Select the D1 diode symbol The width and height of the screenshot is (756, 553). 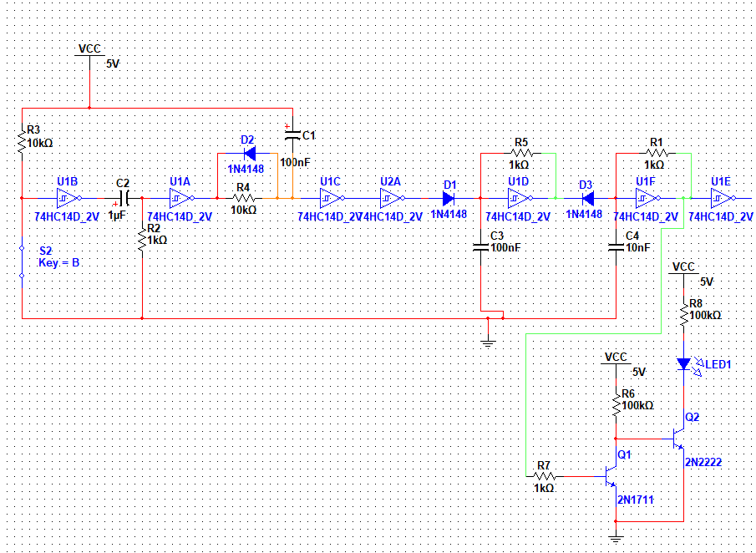tap(448, 198)
